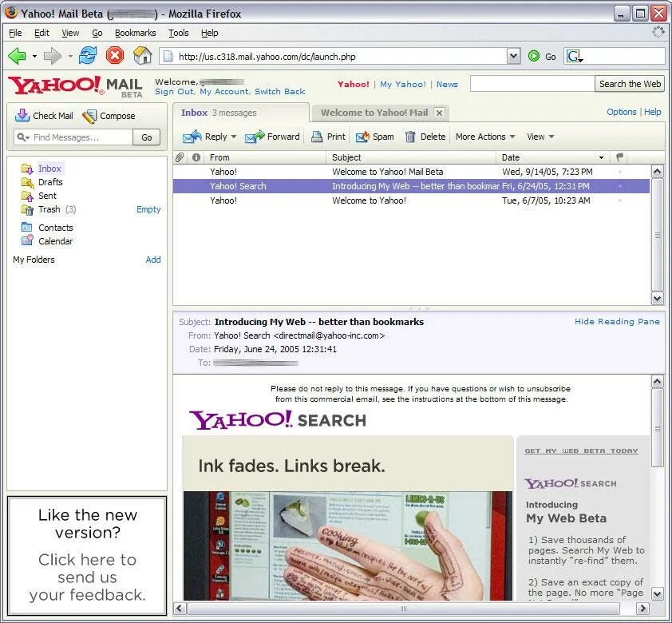
Task: Click the GET MY WEB BETA TODAY link
Action: [581, 450]
